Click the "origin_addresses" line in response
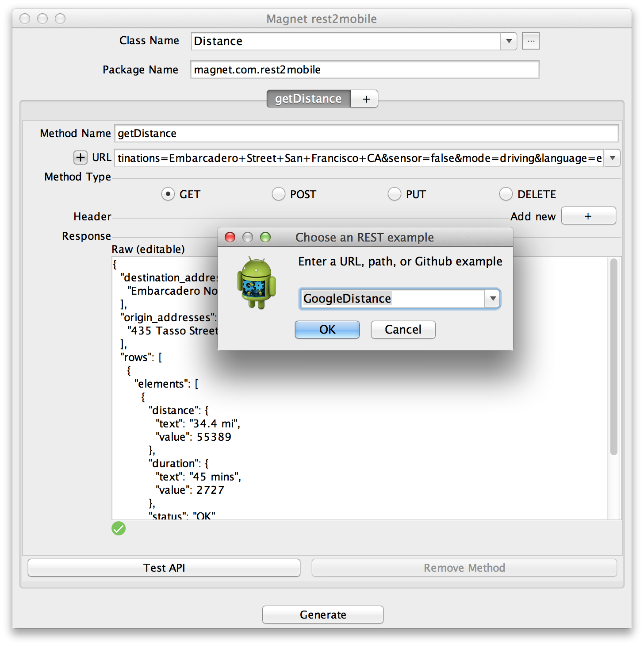644x646 pixels. click(169, 317)
